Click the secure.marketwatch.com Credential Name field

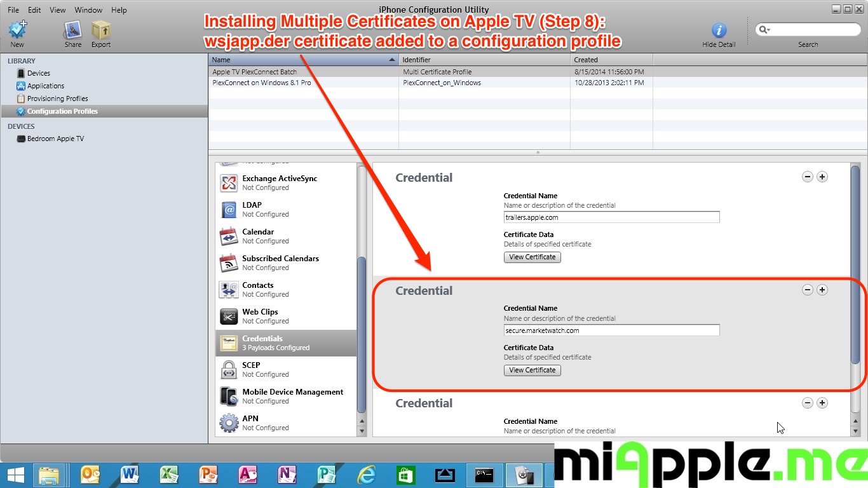point(611,330)
